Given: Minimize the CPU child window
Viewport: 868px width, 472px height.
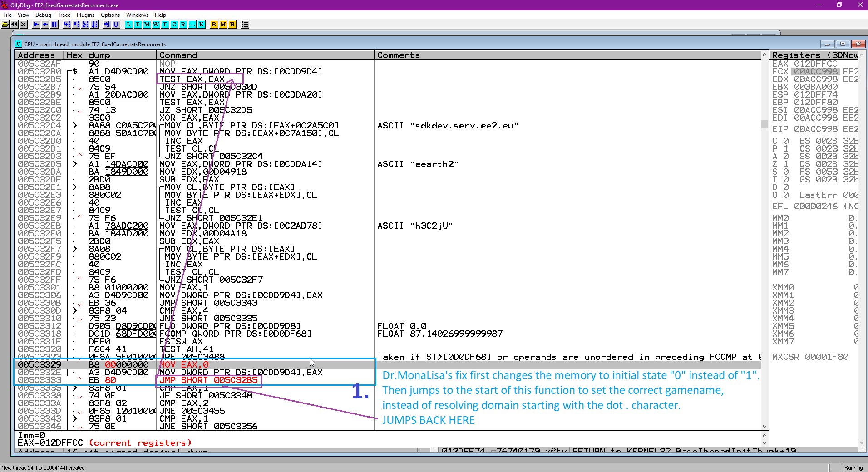Looking at the screenshot, I should pos(827,44).
